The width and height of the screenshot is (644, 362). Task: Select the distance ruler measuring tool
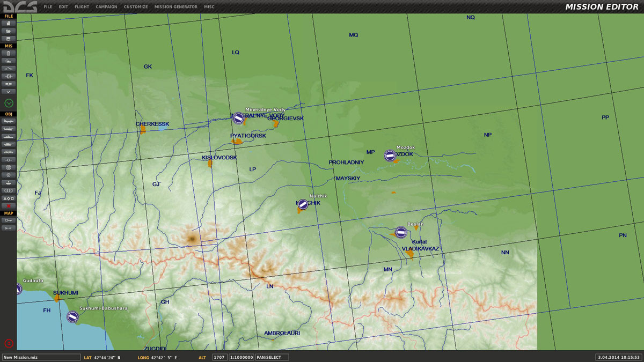(x=9, y=228)
